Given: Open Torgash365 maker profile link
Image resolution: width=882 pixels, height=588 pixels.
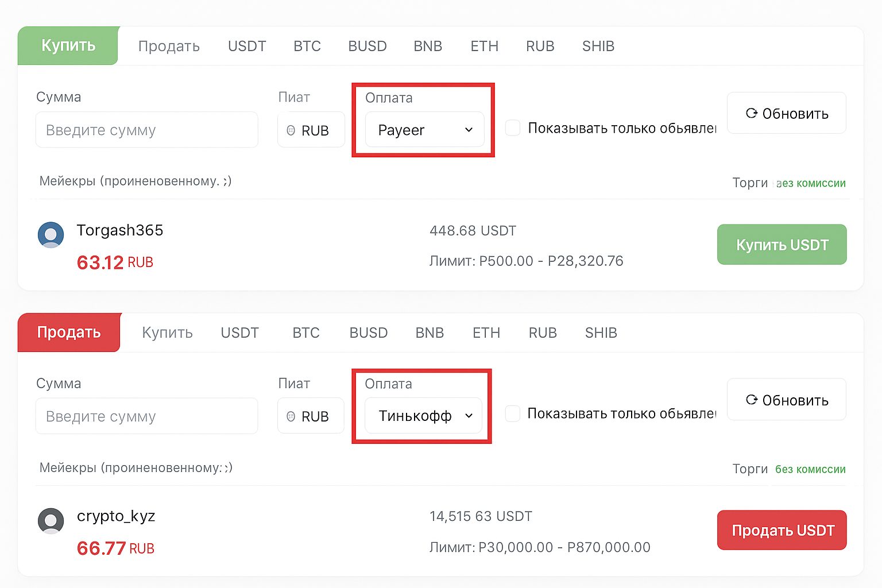Looking at the screenshot, I should click(120, 230).
